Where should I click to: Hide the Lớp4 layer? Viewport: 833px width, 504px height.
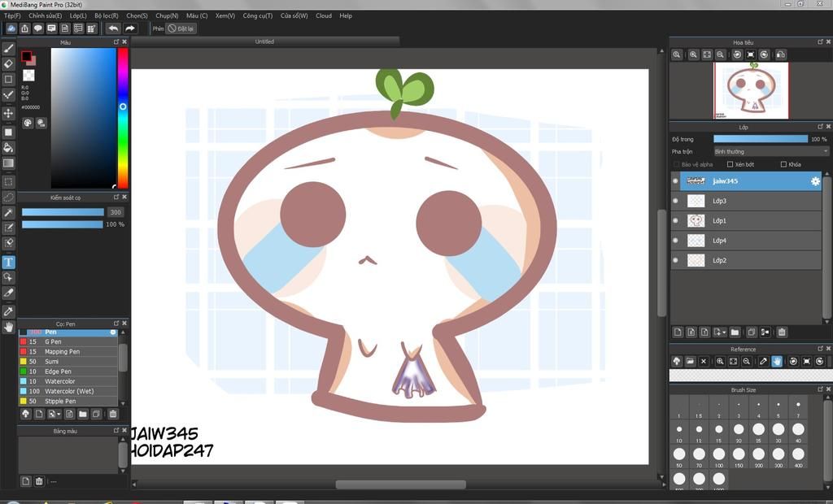676,241
